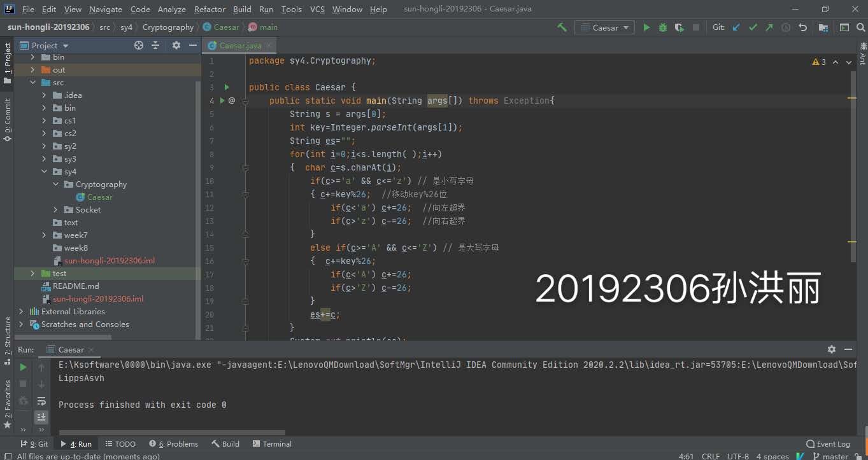
Task: Click run gutter arrow beside main method
Action: click(x=222, y=101)
